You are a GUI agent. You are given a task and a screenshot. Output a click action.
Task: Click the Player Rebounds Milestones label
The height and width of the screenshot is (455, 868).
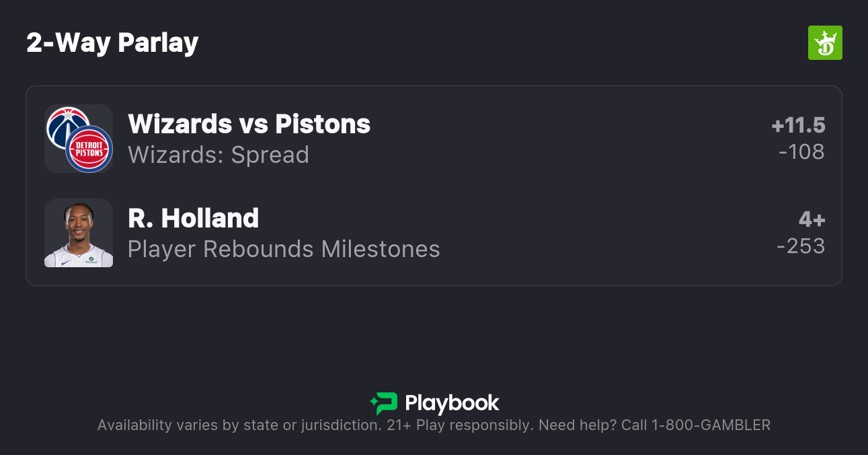(284, 249)
